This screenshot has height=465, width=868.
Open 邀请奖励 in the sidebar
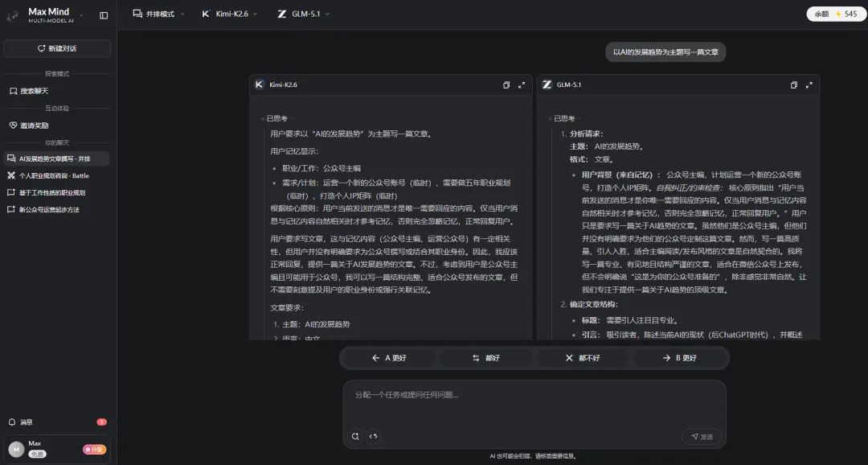57,126
